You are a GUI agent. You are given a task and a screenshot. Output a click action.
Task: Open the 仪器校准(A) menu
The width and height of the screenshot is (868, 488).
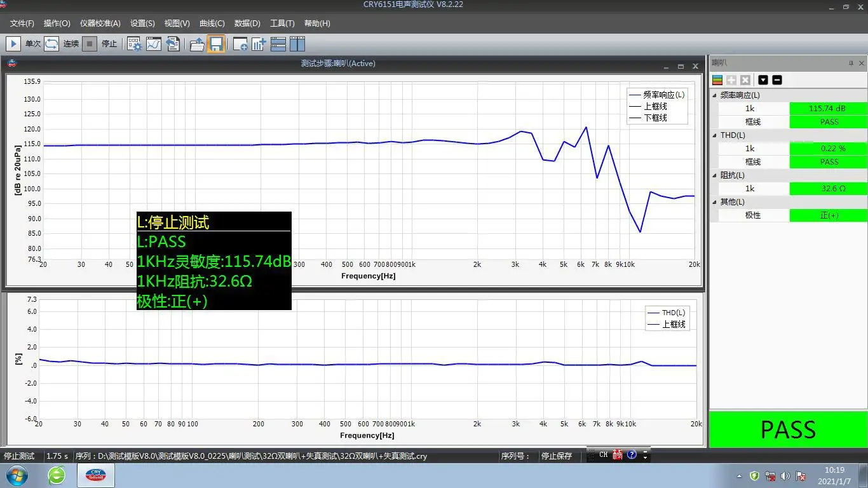click(100, 24)
